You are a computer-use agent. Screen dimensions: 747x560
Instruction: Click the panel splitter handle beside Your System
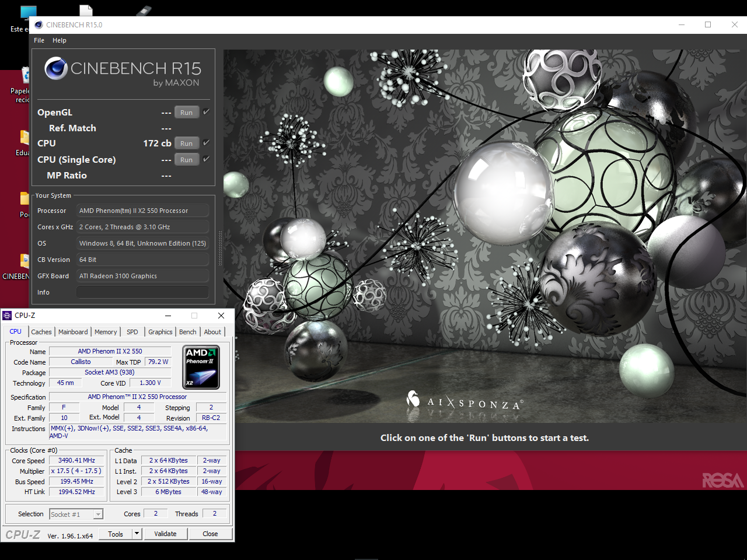coord(220,249)
